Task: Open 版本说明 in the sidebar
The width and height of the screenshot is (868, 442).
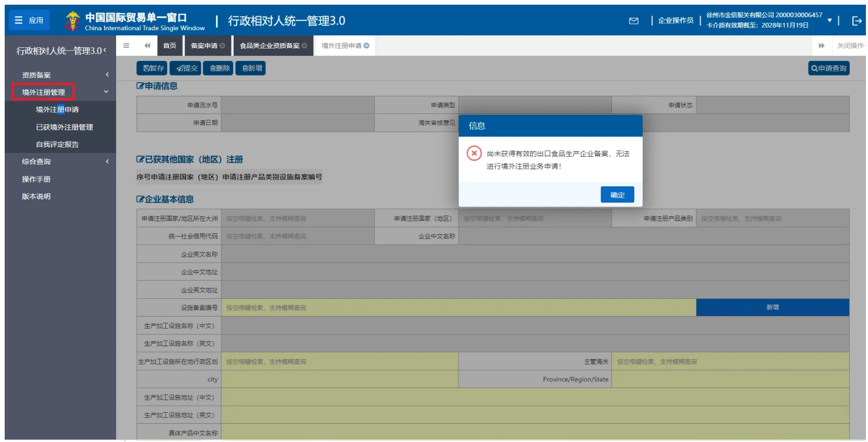Action: [x=36, y=197]
